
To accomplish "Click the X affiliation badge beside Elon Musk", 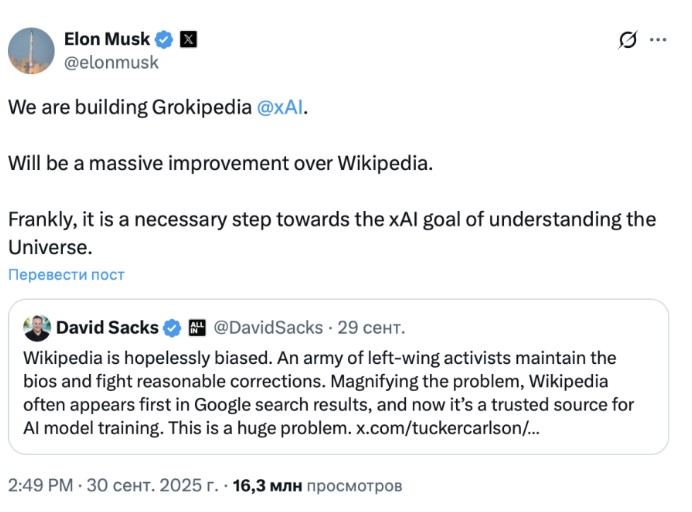I will click(189, 40).
